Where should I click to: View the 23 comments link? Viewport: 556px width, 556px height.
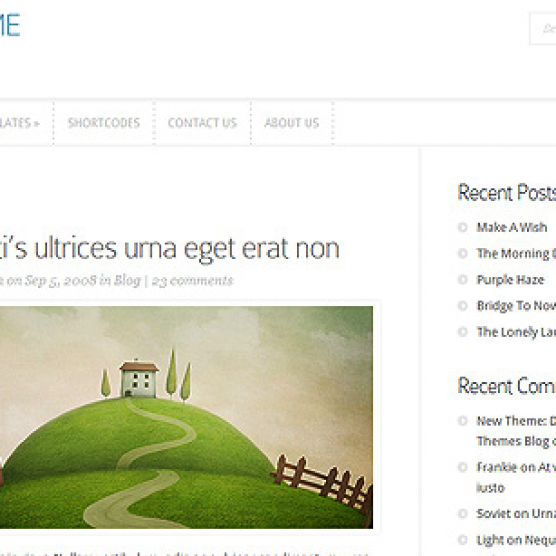193,280
